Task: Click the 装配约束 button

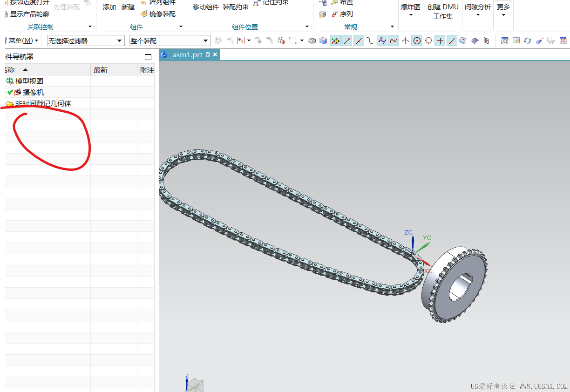Action: pyautogui.click(x=236, y=7)
